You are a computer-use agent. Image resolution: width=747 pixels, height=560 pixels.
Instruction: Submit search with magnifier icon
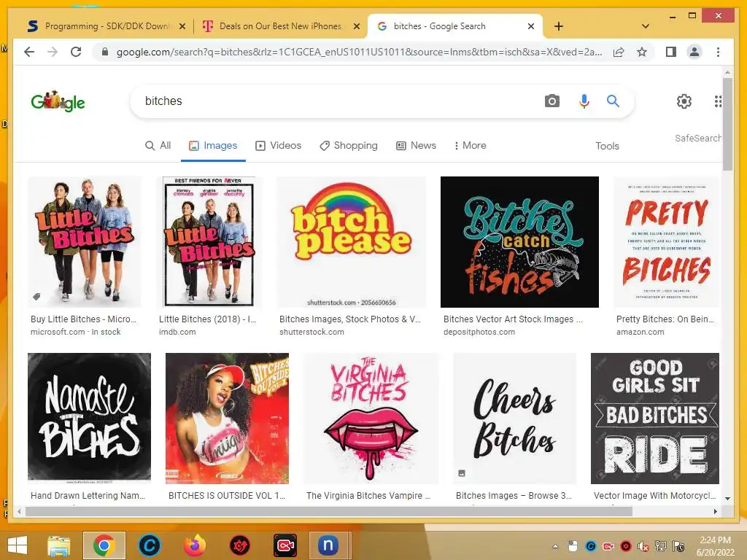tap(613, 101)
